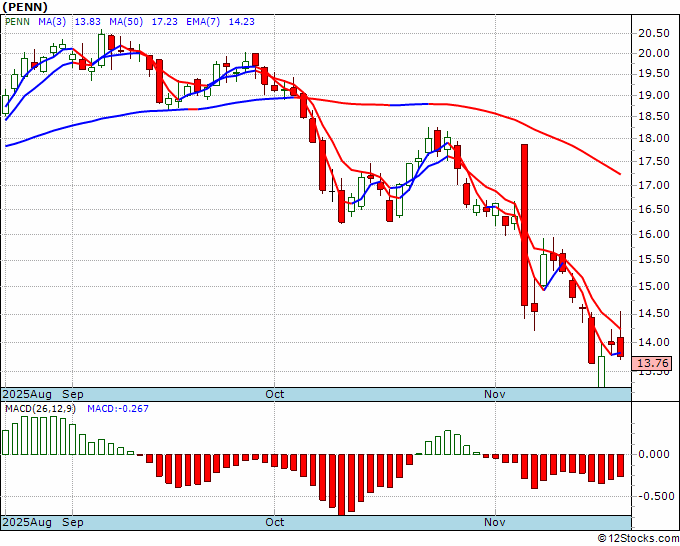Click the 20.00 price axis label

pyautogui.click(x=654, y=53)
